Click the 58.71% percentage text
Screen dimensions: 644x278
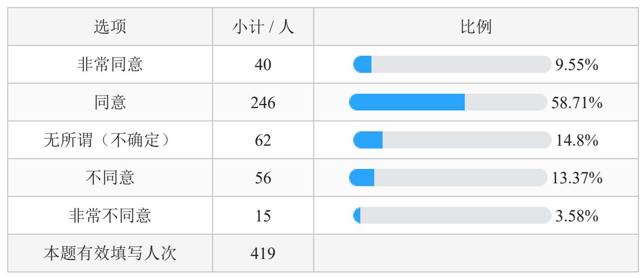click(x=577, y=103)
